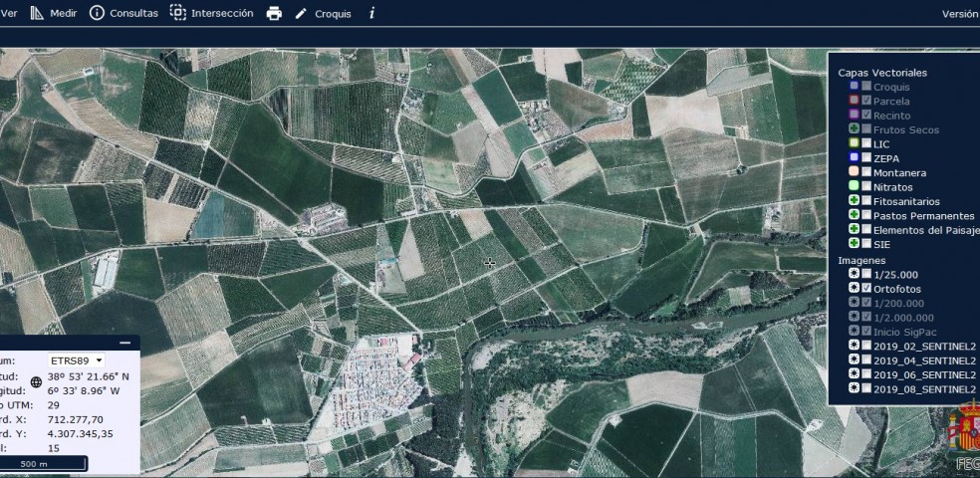The height and width of the screenshot is (478, 980).
Task: Open the Intersección menu label
Action: point(222,13)
